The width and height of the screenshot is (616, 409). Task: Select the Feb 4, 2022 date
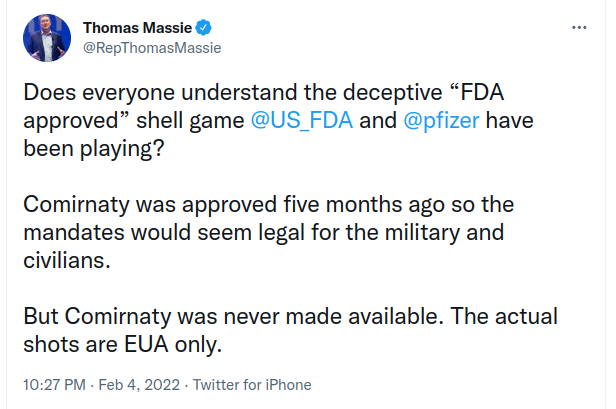[x=139, y=385]
